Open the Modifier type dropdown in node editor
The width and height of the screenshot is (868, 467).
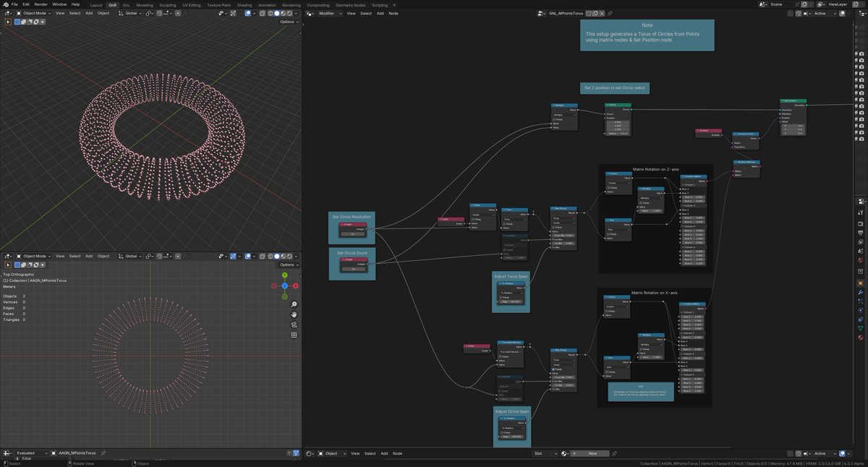click(x=328, y=13)
